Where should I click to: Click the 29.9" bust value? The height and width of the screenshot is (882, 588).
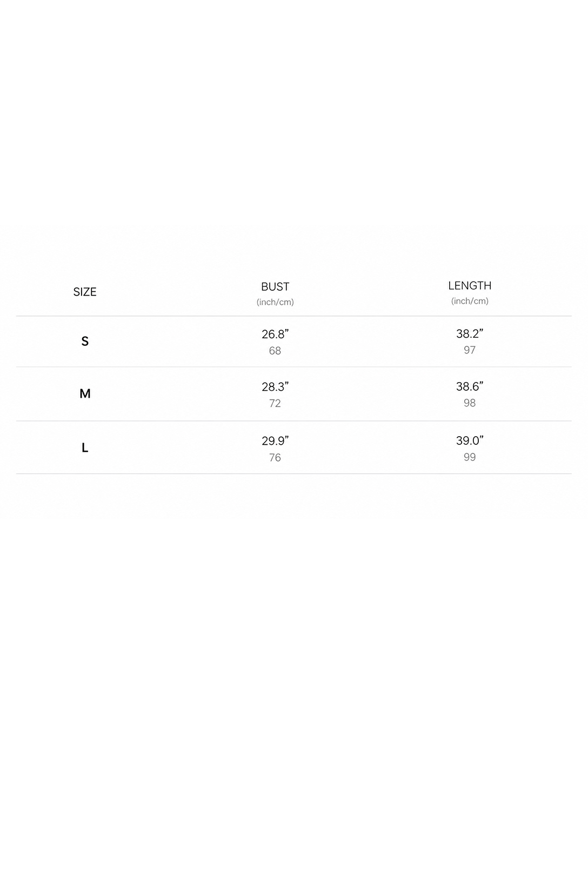point(275,441)
